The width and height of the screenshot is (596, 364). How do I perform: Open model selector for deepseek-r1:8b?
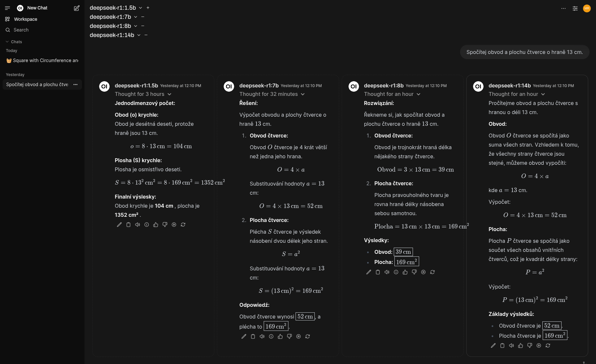[113, 26]
